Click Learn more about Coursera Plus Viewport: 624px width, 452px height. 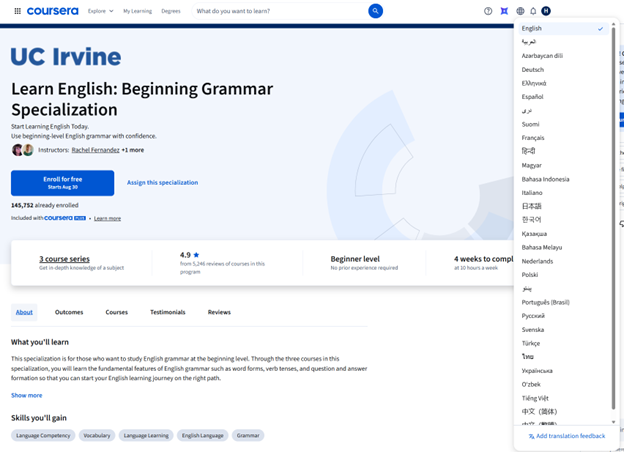[x=107, y=218]
